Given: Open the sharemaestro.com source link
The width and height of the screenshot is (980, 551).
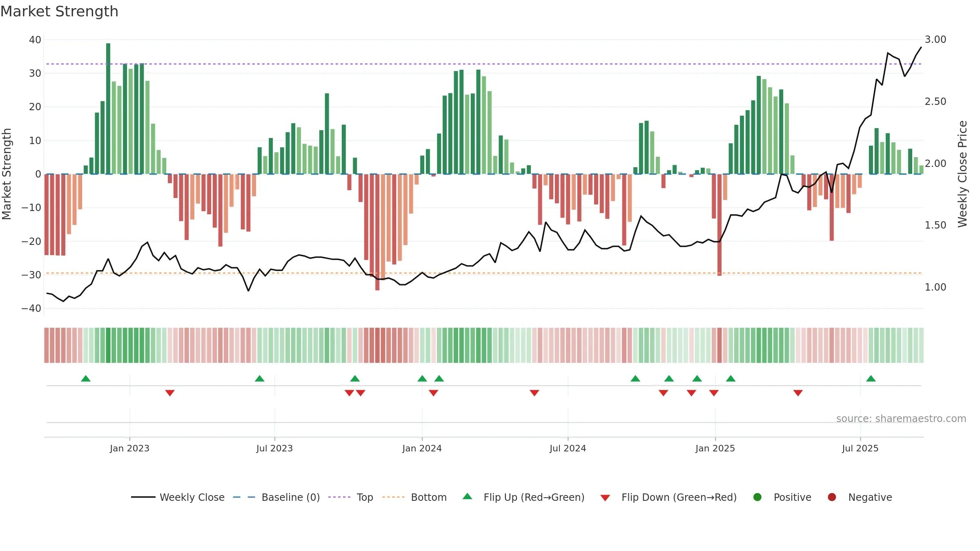Looking at the screenshot, I should click(x=901, y=418).
